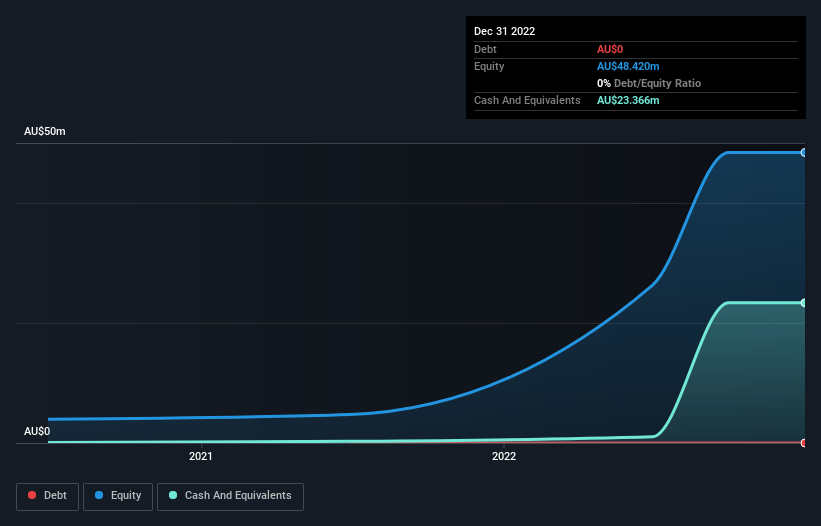821x526 pixels.
Task: Click the AU$50m y-axis label
Action: tap(45, 131)
